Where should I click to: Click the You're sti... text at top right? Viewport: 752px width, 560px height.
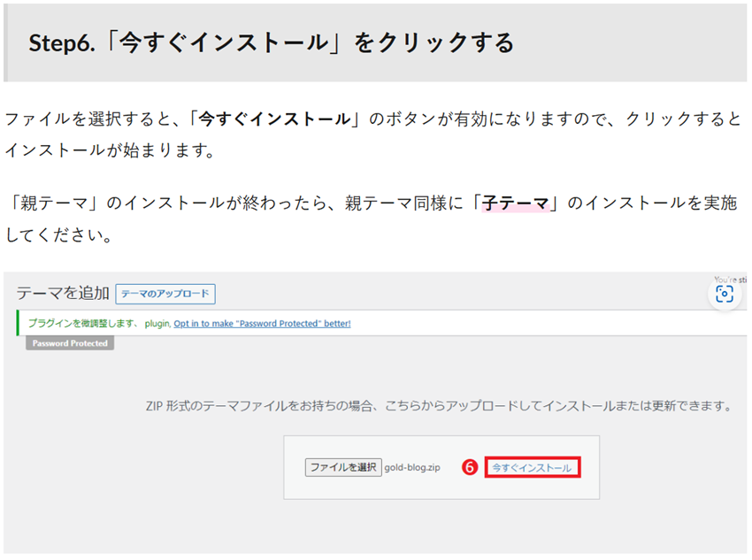pyautogui.click(x=731, y=279)
